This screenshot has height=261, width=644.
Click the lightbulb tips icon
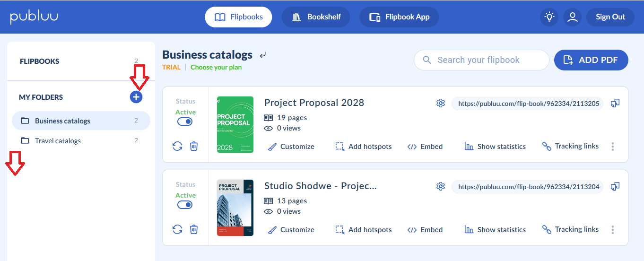(549, 17)
